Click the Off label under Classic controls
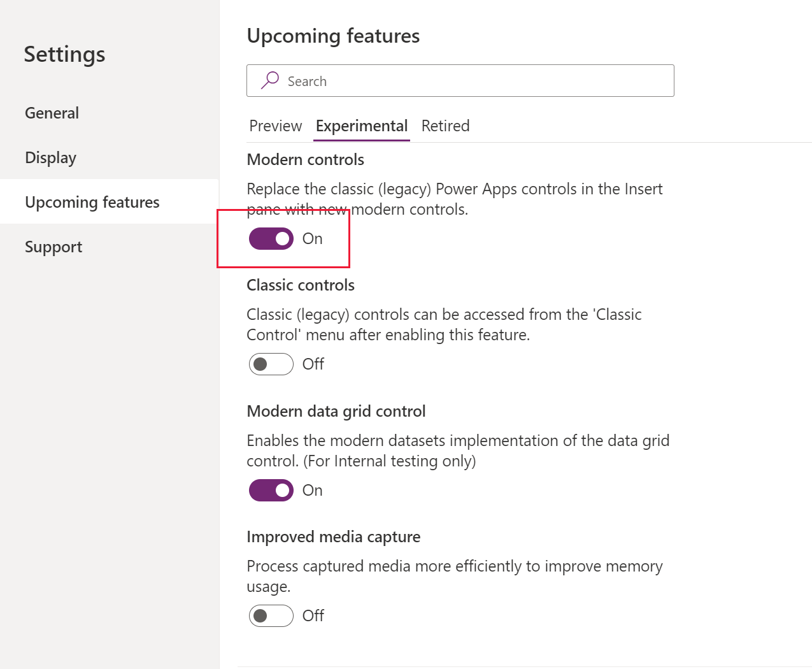The image size is (812, 669). click(x=313, y=364)
